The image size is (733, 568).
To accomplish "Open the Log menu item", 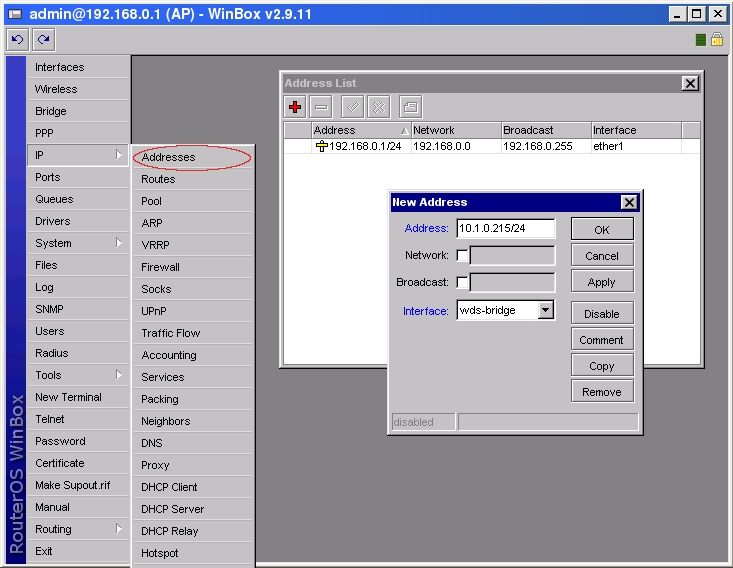I will (78, 287).
